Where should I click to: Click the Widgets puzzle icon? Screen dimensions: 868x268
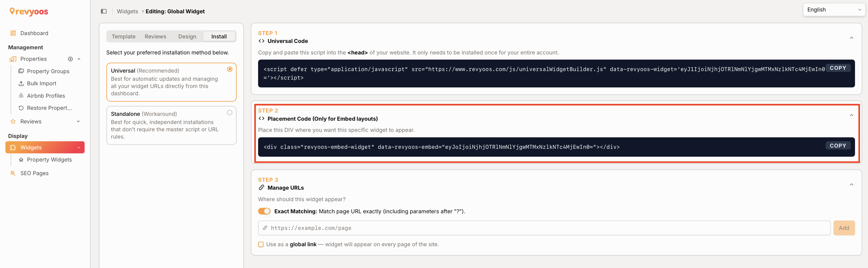point(13,148)
